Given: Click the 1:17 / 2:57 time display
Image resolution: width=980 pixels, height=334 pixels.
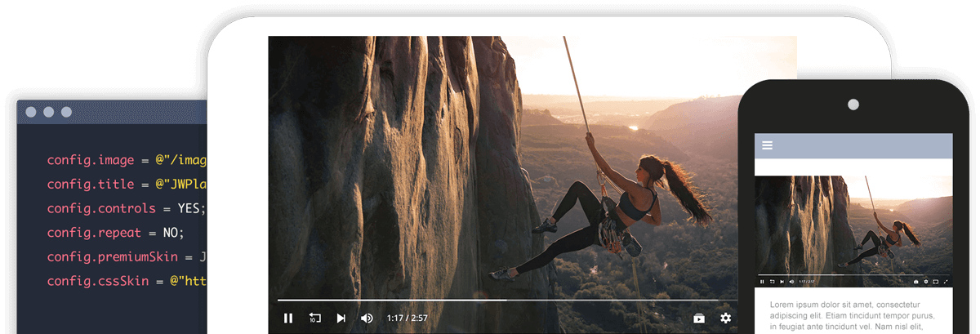Looking at the screenshot, I should [408, 318].
